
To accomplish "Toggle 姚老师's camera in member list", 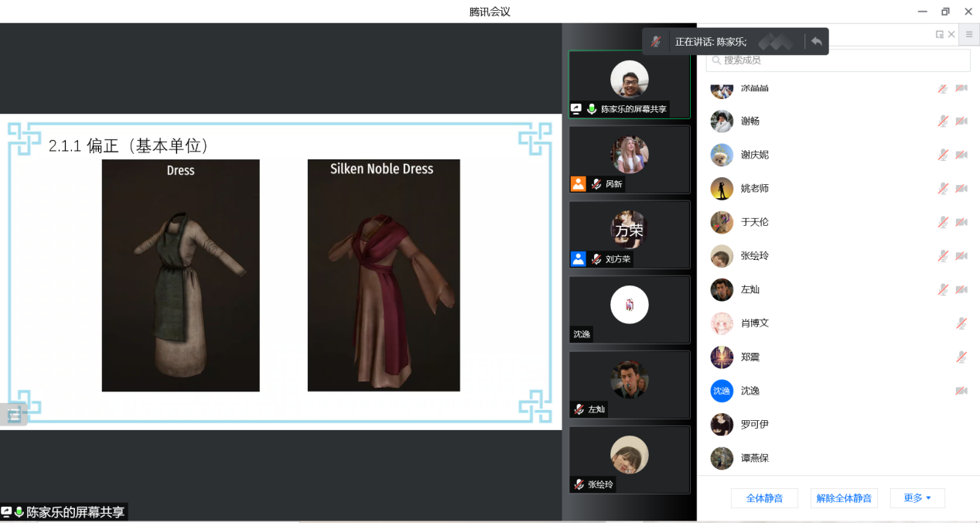I will coord(961,188).
